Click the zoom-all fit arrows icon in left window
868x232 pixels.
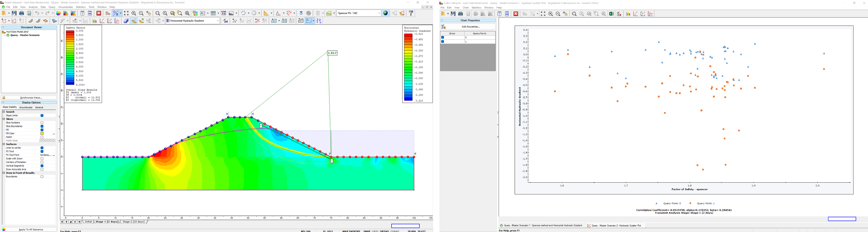coord(126,13)
